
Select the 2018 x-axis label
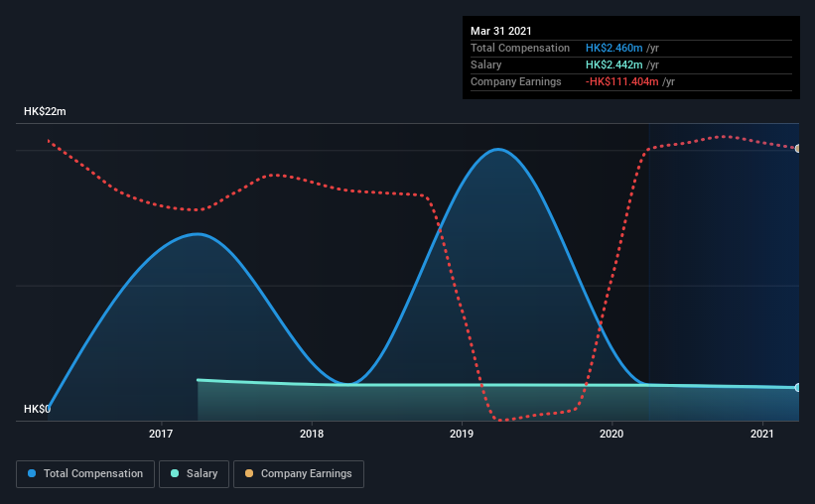[312, 434]
